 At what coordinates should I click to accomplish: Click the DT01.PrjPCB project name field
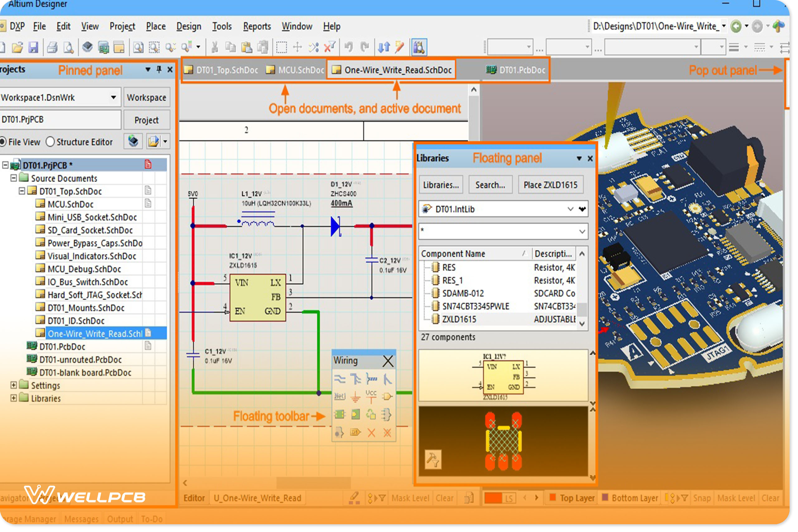pos(60,120)
